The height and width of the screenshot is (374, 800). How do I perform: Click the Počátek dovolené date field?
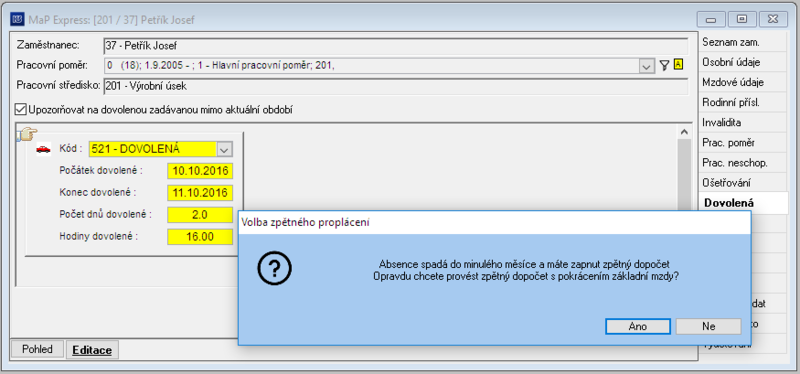click(x=200, y=171)
